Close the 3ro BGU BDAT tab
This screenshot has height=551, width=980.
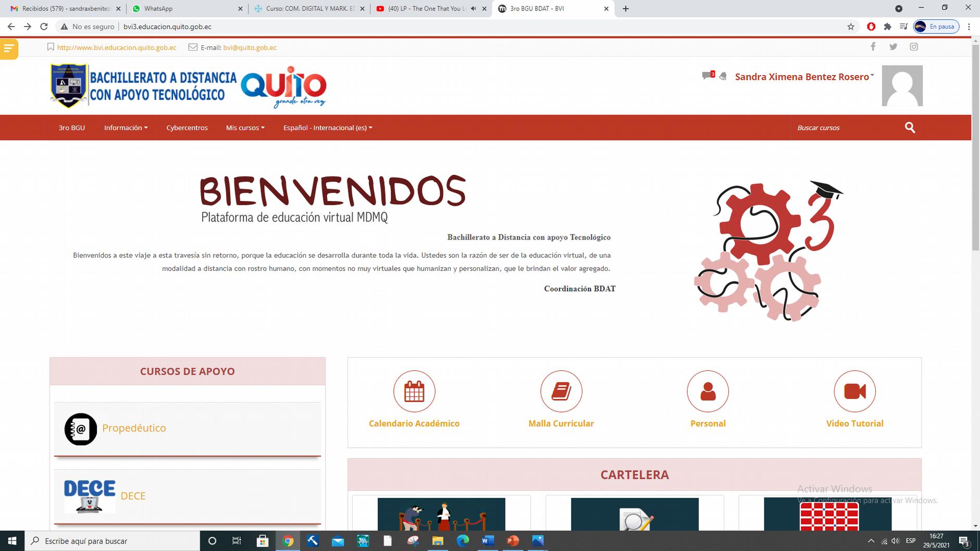606,9
